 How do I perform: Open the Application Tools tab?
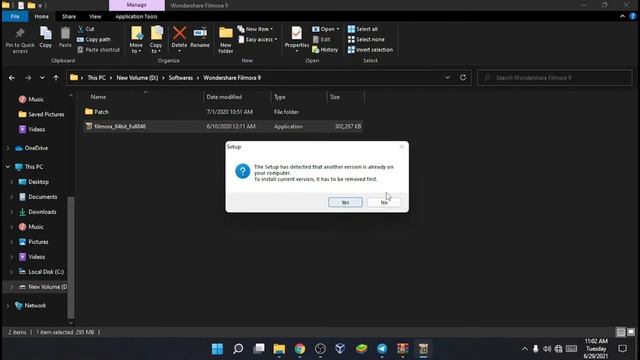(x=136, y=16)
